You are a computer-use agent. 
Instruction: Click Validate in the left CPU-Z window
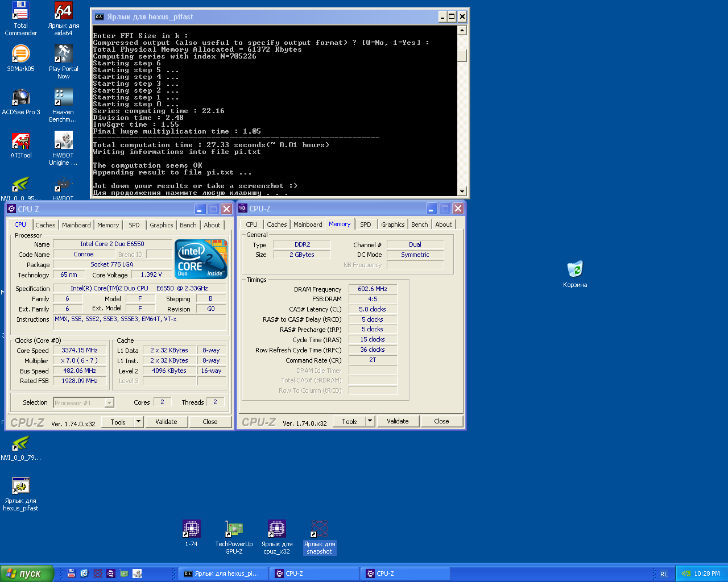[x=166, y=422]
